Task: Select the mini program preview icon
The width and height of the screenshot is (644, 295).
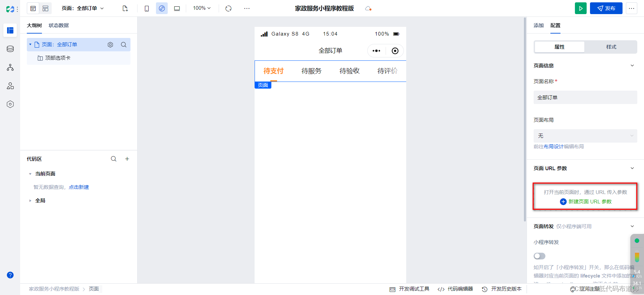Action: 162,8
